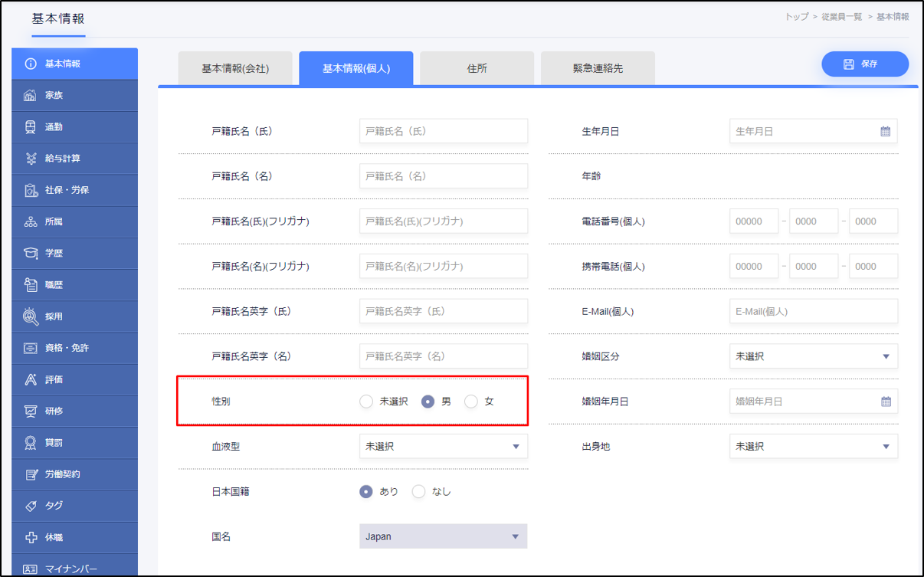Image resolution: width=924 pixels, height=577 pixels.
Task: Open the 評価 evaluation icon in sidebar
Action: tap(31, 379)
